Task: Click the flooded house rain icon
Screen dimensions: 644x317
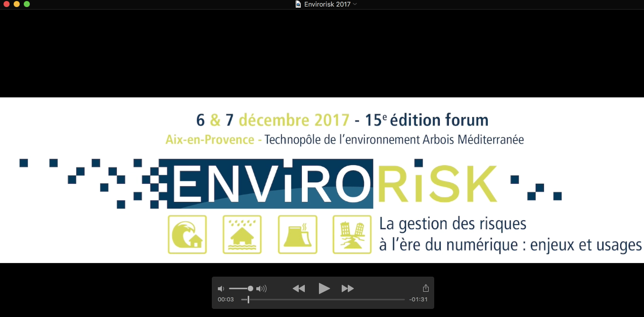Action: tap(242, 235)
